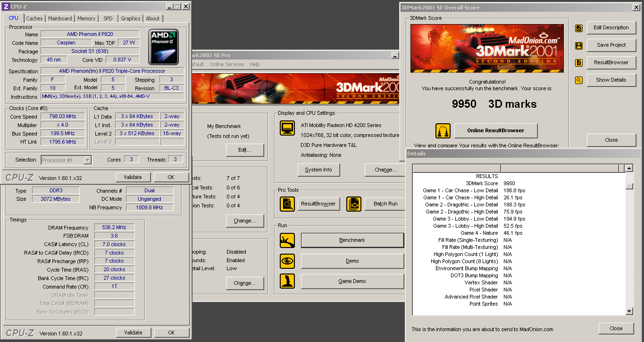Click the Game Demo joystick icon
The image size is (644, 342).
pyautogui.click(x=287, y=281)
